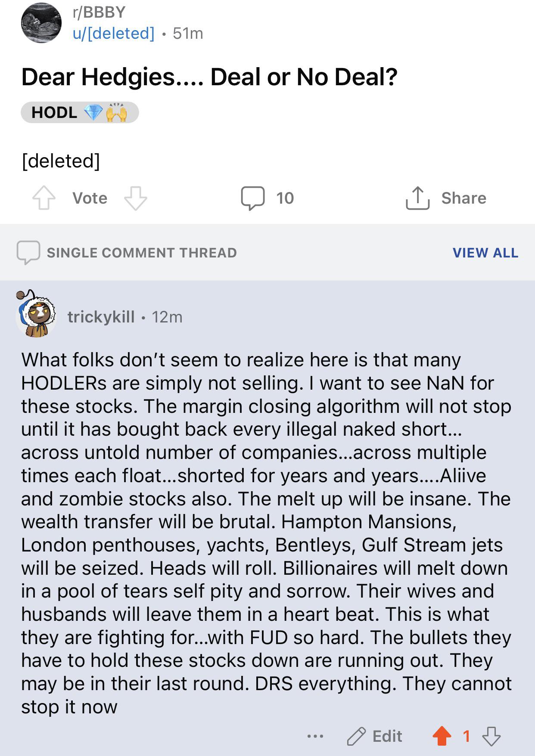The height and width of the screenshot is (756, 535).
Task: Tap the Share upload icon
Action: point(417,198)
